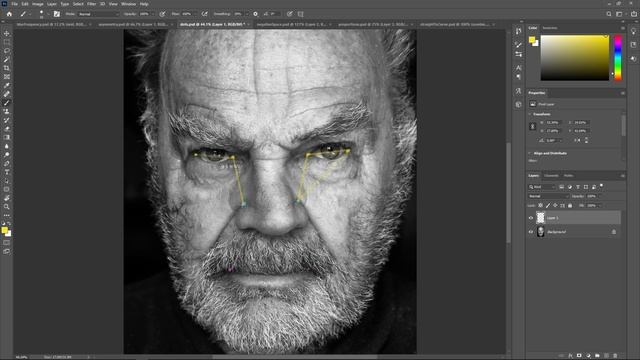640x360 pixels.
Task: Toggle layer filtering on/off switch
Action: [602, 187]
